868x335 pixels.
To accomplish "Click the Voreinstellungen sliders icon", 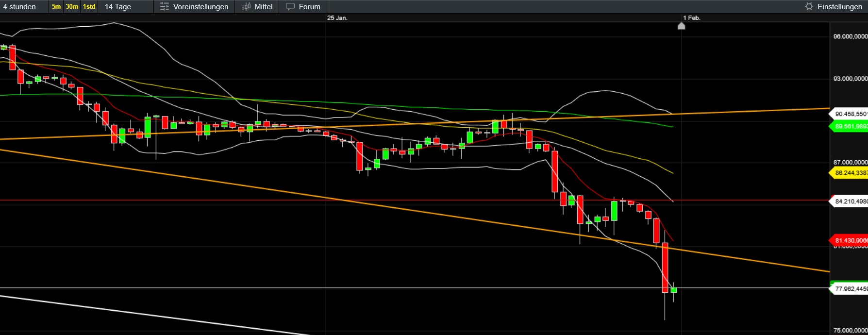I will [165, 7].
